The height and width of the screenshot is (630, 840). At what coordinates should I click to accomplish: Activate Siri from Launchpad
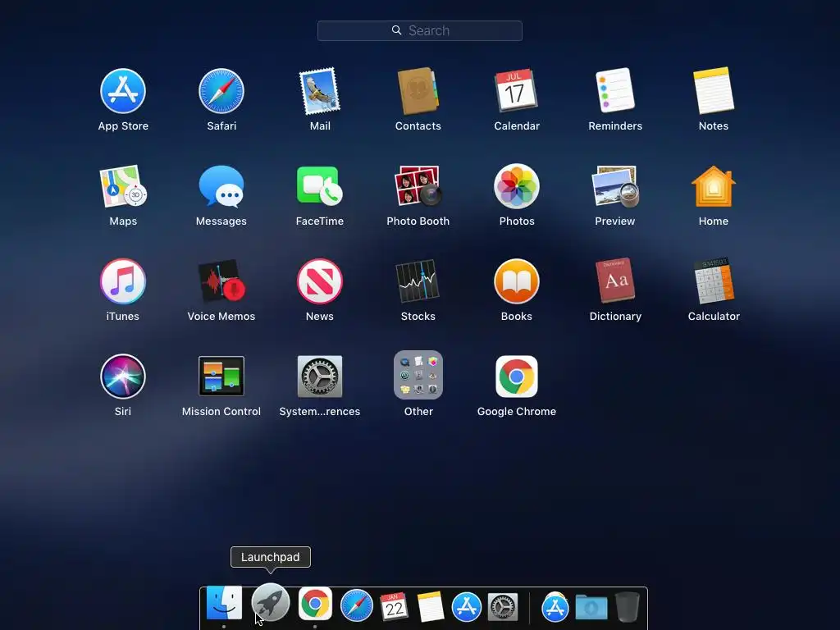click(x=123, y=376)
